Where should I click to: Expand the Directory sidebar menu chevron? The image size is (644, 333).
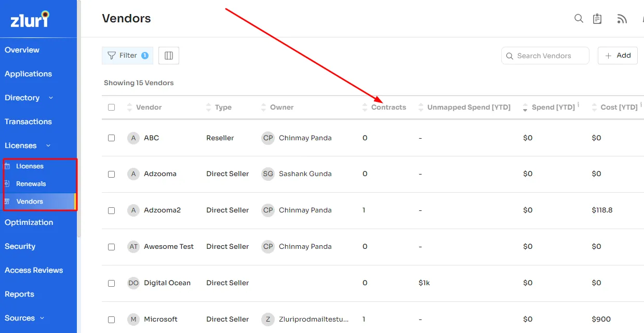51,98
